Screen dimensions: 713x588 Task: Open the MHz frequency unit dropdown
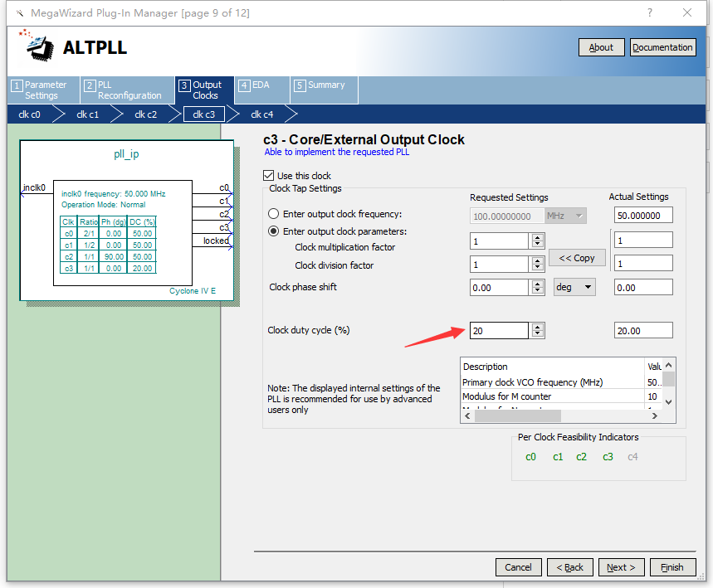point(566,216)
